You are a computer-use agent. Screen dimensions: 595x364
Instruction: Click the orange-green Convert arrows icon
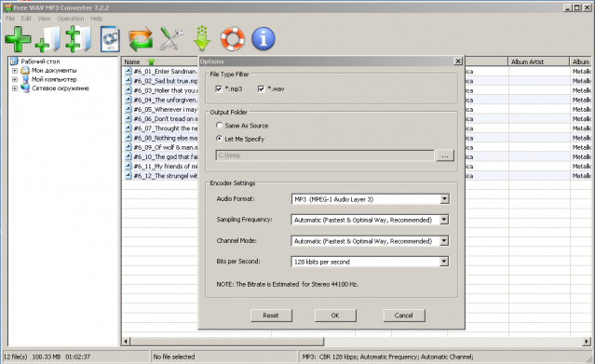141,39
